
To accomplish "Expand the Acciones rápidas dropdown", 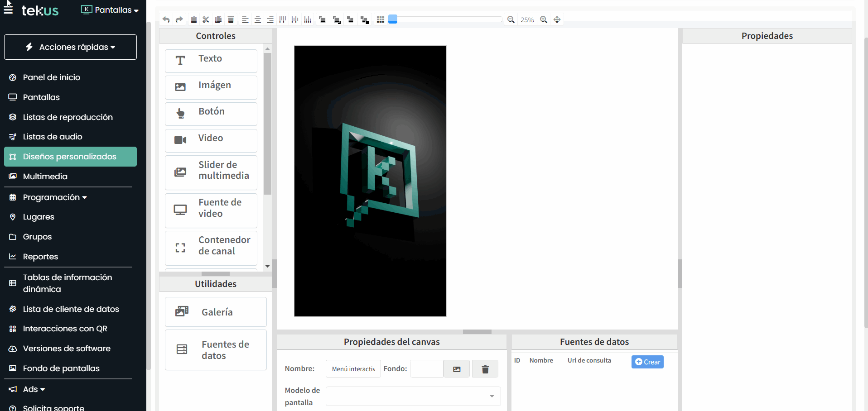I will [x=70, y=47].
